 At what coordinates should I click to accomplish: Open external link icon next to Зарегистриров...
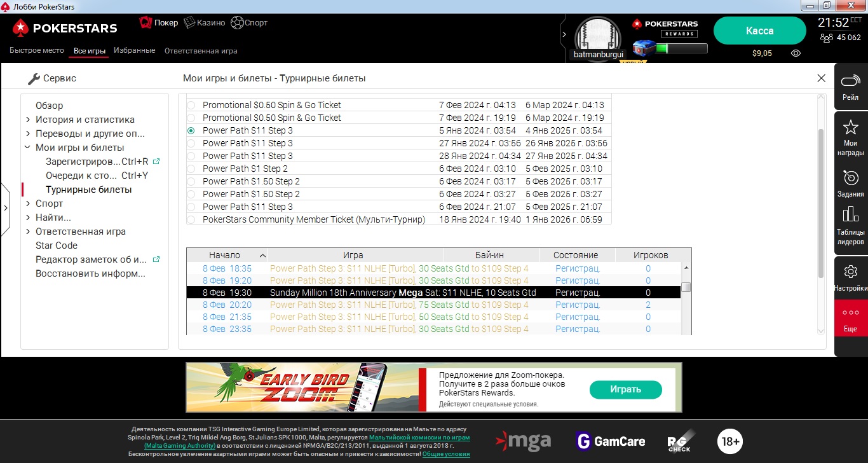tap(156, 162)
